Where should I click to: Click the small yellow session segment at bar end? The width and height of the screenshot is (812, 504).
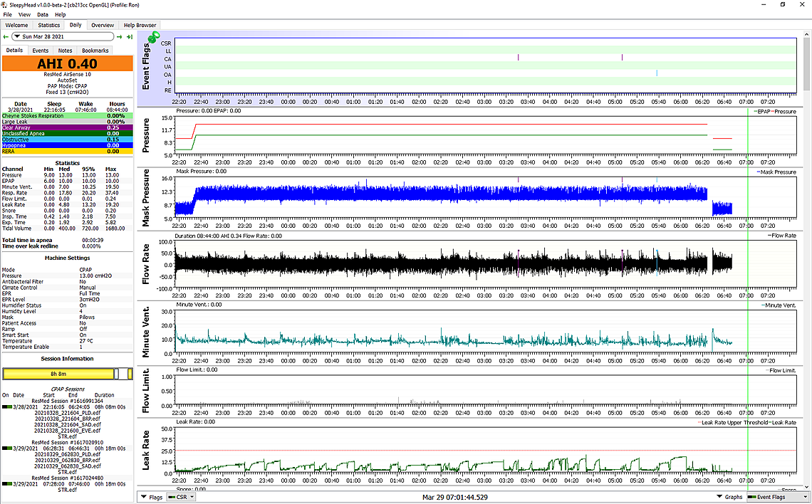pyautogui.click(x=130, y=374)
